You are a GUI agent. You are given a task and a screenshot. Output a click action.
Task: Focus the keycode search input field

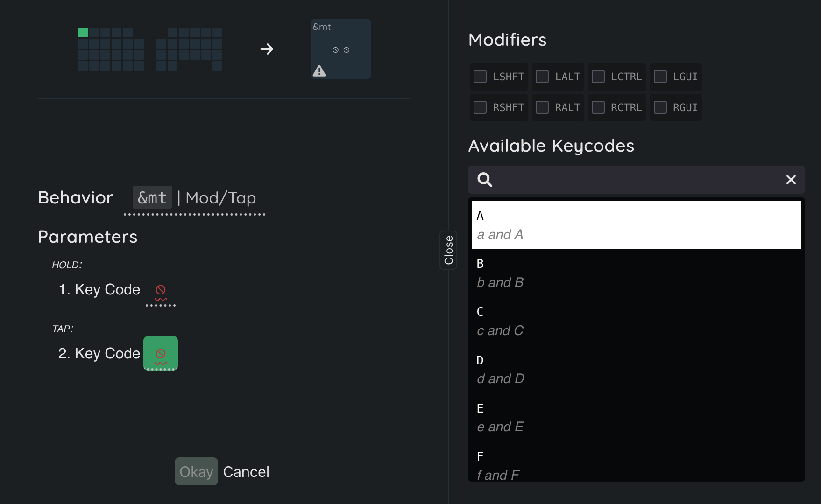636,180
